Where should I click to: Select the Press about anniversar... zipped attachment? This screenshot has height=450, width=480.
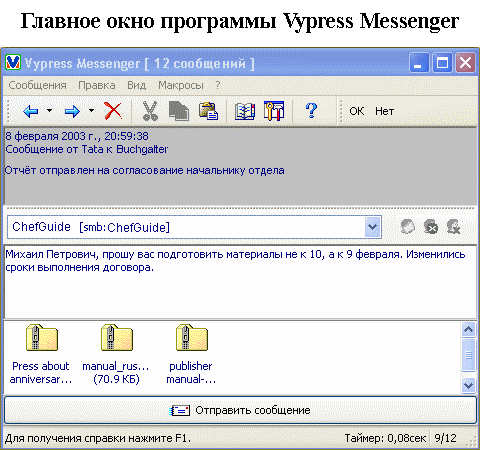[41, 355]
